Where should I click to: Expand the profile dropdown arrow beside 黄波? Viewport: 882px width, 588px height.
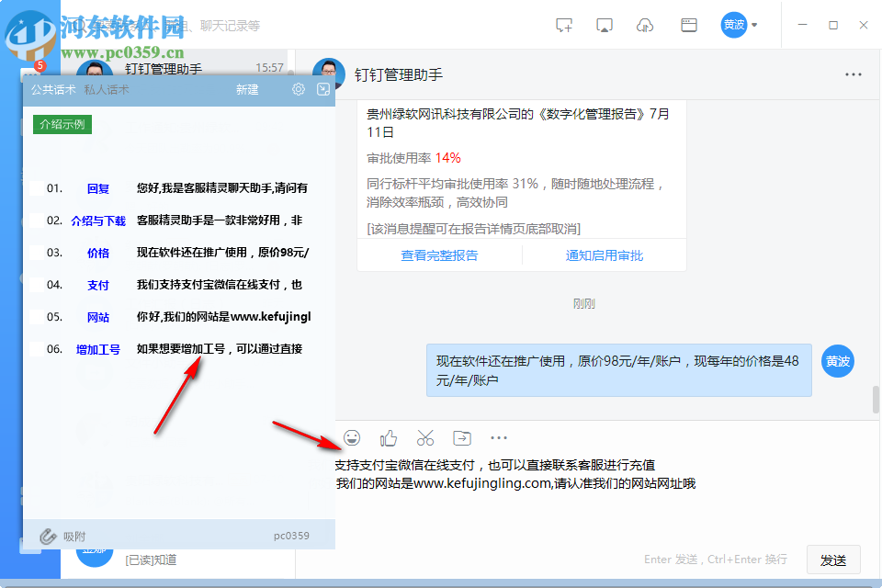click(755, 26)
